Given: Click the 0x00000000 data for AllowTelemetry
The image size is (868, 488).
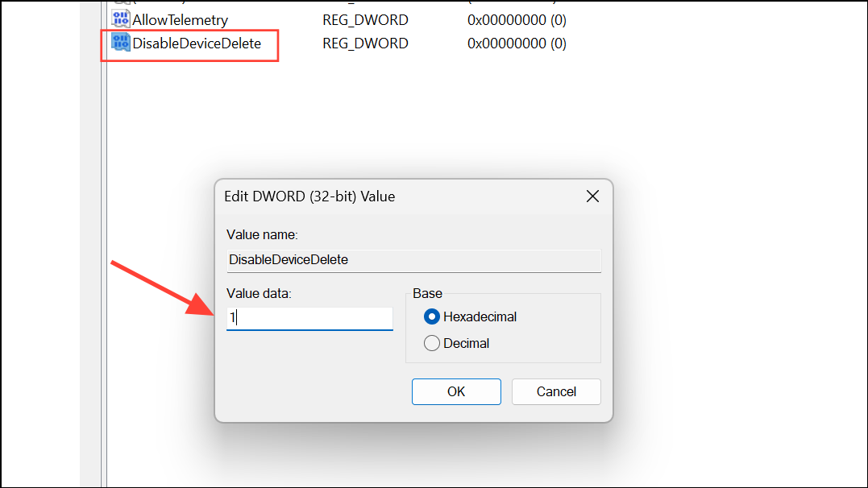Looking at the screenshot, I should tap(517, 19).
